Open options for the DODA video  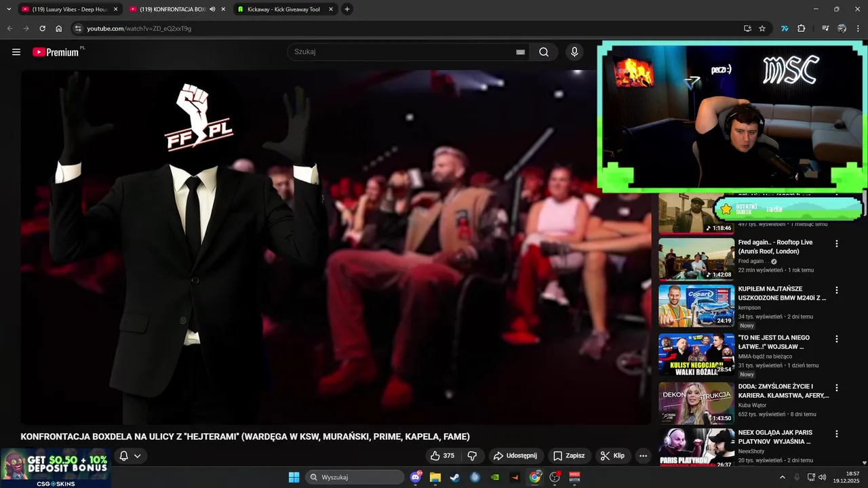point(837,388)
